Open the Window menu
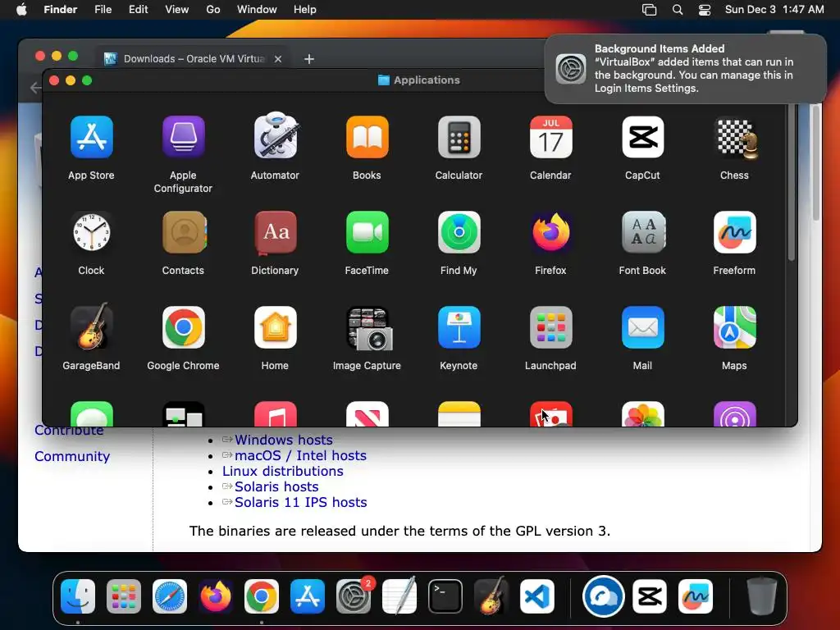 (x=257, y=10)
